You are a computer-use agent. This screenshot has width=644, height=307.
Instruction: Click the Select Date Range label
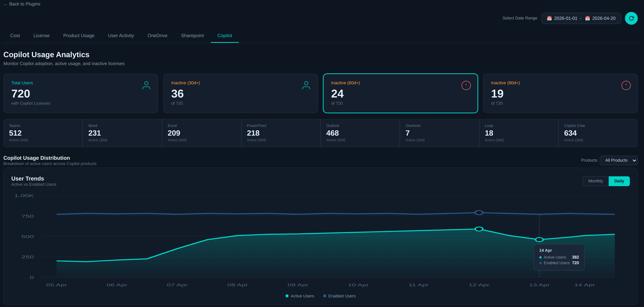click(520, 18)
